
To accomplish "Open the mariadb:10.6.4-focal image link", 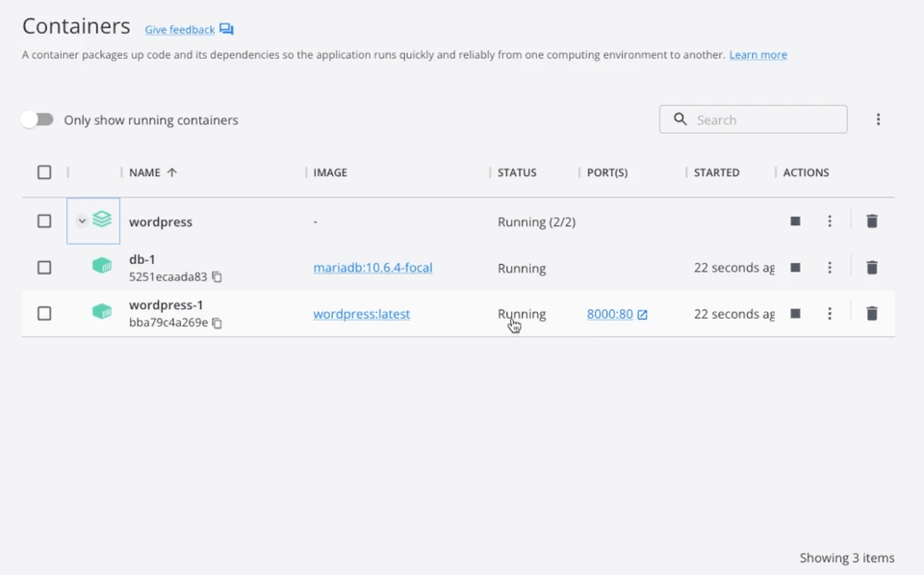I will point(373,268).
